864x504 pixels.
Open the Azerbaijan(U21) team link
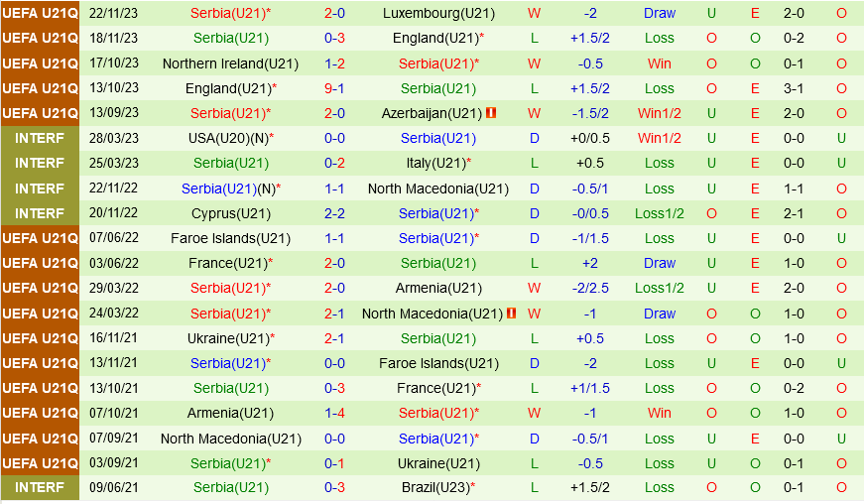tap(432, 113)
